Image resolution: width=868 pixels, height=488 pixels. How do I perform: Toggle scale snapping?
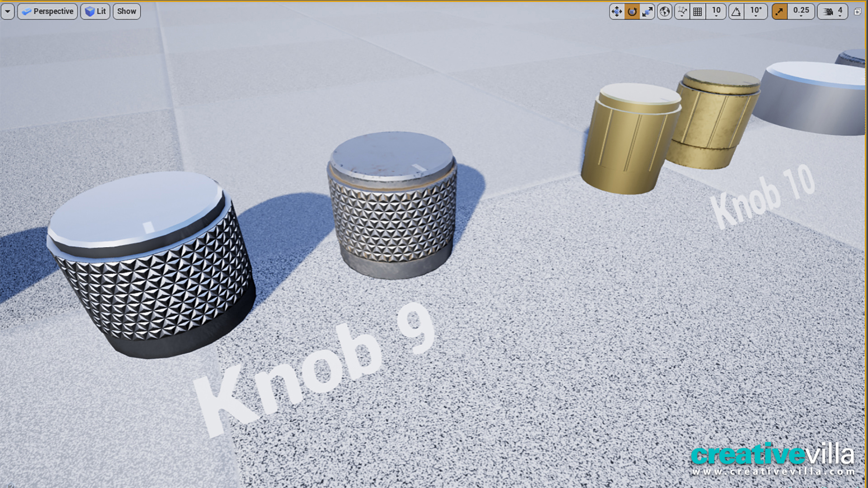coord(779,12)
